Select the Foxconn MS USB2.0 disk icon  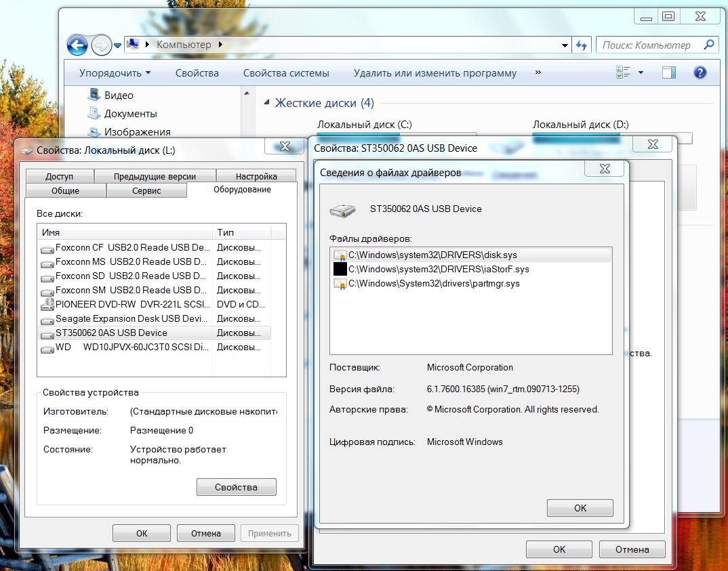[x=47, y=263]
